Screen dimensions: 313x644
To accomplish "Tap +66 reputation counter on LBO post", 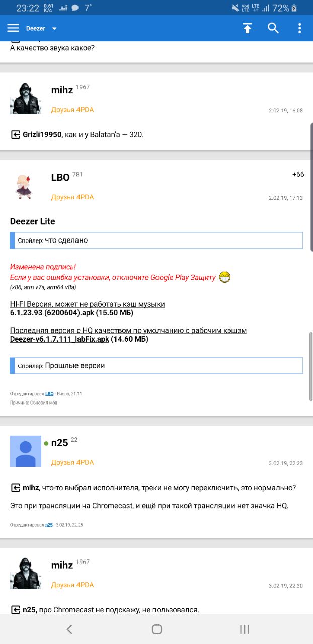I will click(298, 174).
